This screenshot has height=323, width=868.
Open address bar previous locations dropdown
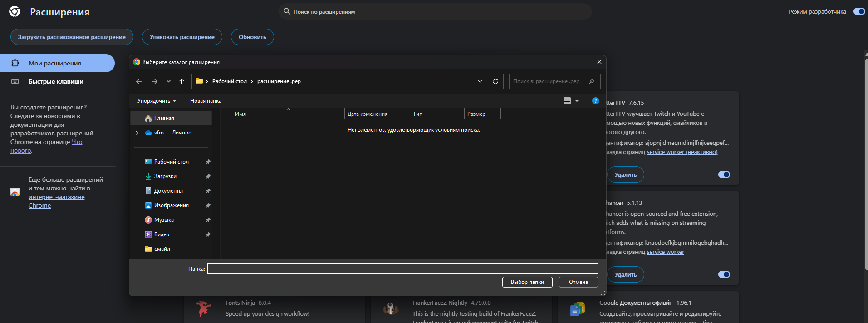(x=480, y=81)
